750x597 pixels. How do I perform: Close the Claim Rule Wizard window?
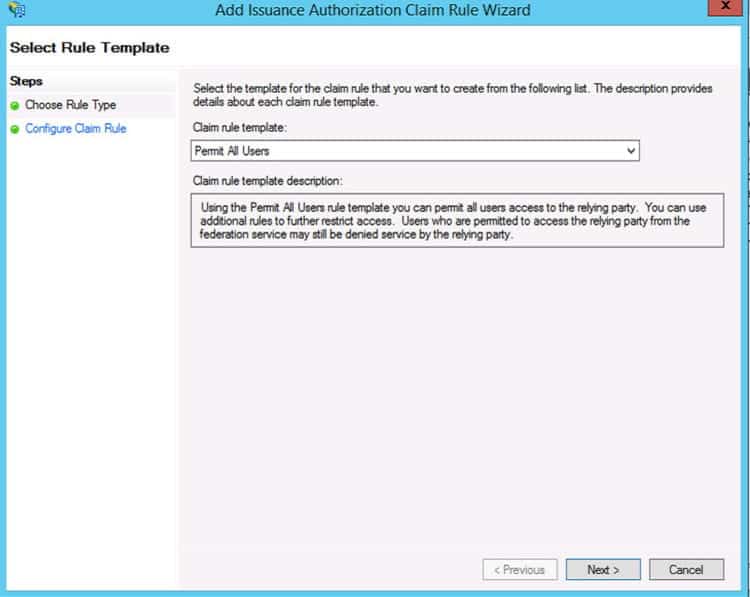click(x=725, y=7)
